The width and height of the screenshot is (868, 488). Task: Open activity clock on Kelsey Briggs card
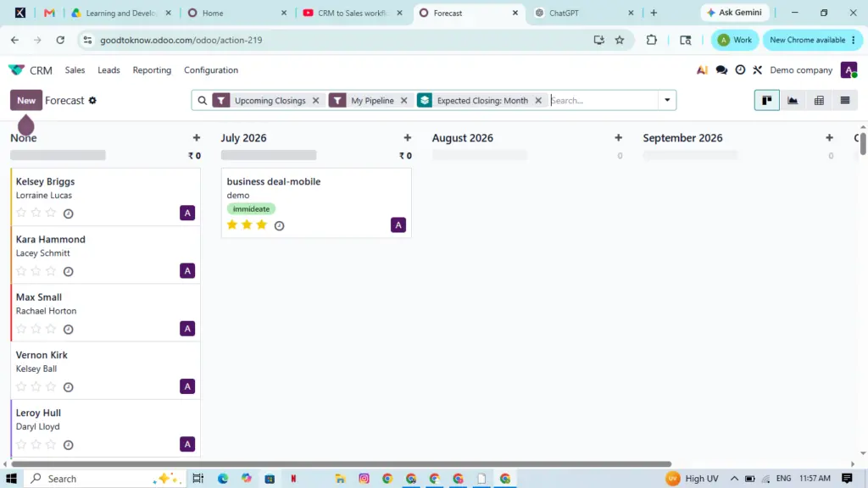68,213
